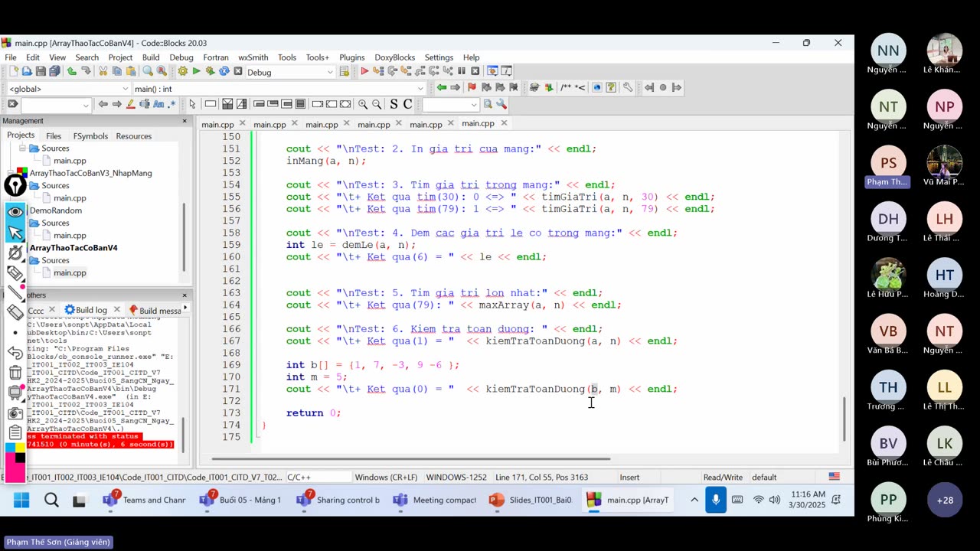Screen dimensions: 980x551
Task: Open Meeting compact taskbar button
Action: coord(434,500)
